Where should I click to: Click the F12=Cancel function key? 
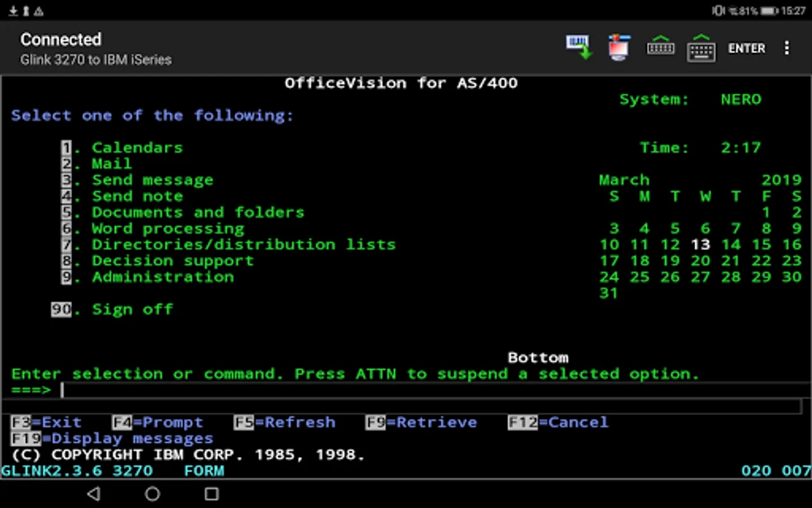coord(558,422)
